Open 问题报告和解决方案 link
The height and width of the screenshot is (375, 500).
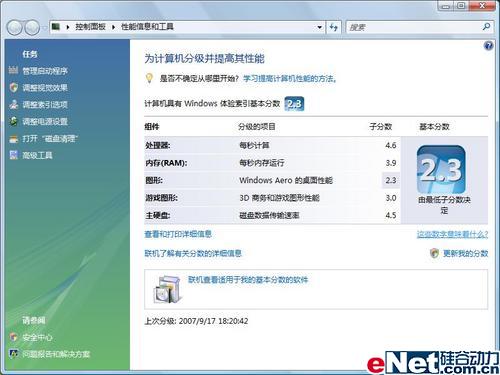[56, 354]
